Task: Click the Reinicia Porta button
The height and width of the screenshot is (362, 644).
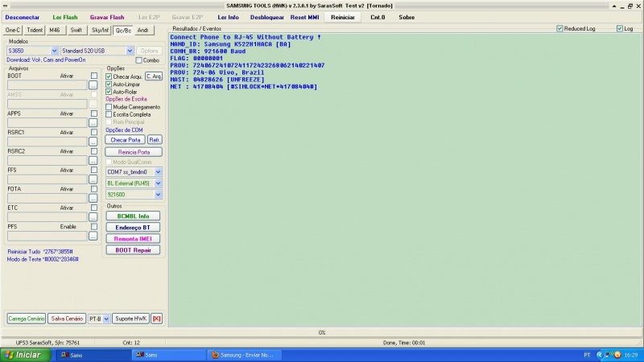Action: point(134,152)
